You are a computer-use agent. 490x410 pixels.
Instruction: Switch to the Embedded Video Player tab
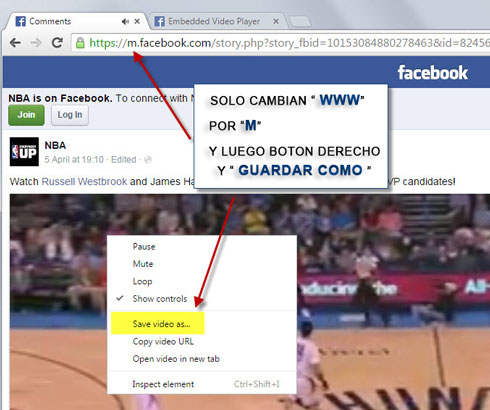point(217,21)
